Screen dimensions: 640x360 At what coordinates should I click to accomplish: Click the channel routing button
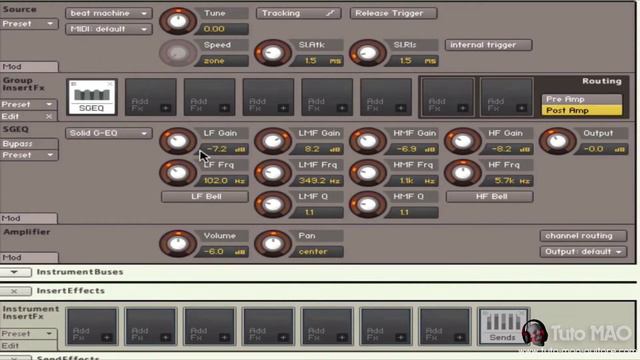click(583, 236)
